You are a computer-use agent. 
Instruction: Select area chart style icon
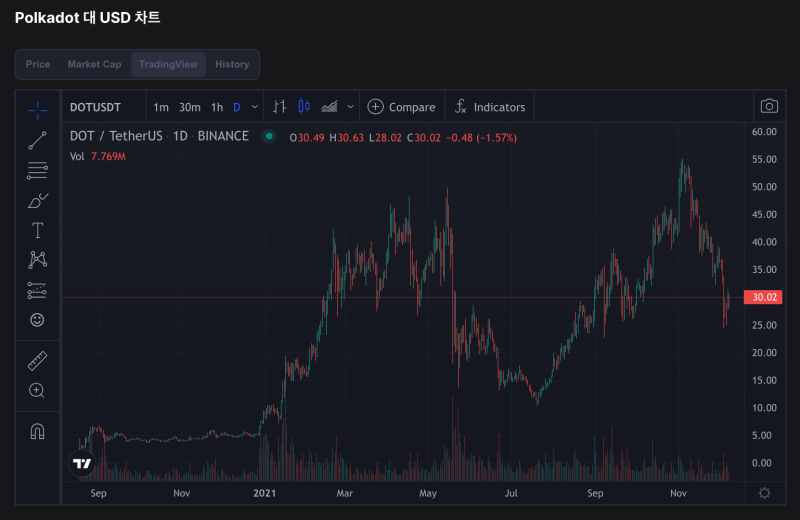[329, 107]
